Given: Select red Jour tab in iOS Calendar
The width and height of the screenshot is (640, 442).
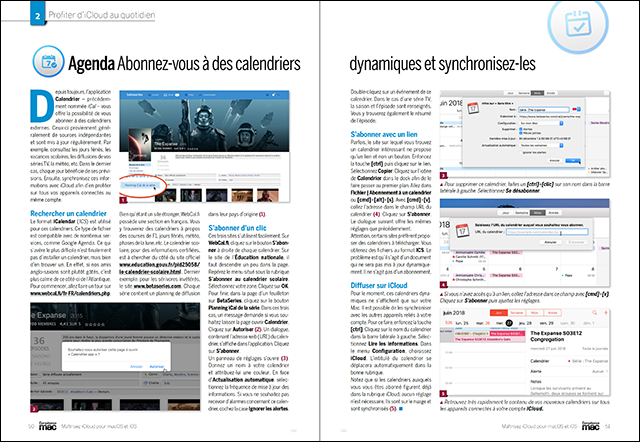Looking at the screenshot, I should pyautogui.click(x=498, y=313).
